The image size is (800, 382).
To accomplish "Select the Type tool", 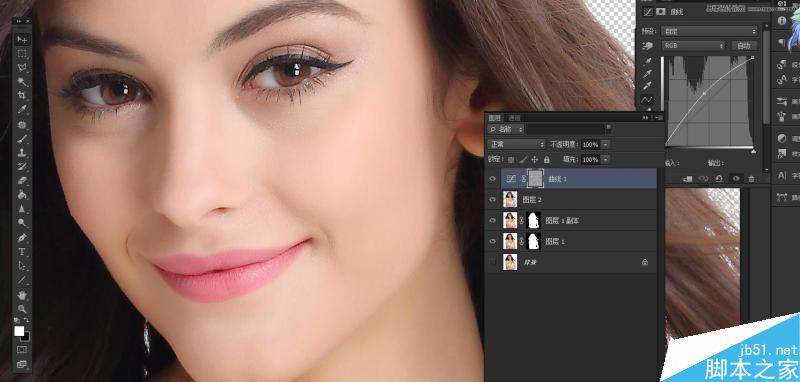I will point(22,251).
